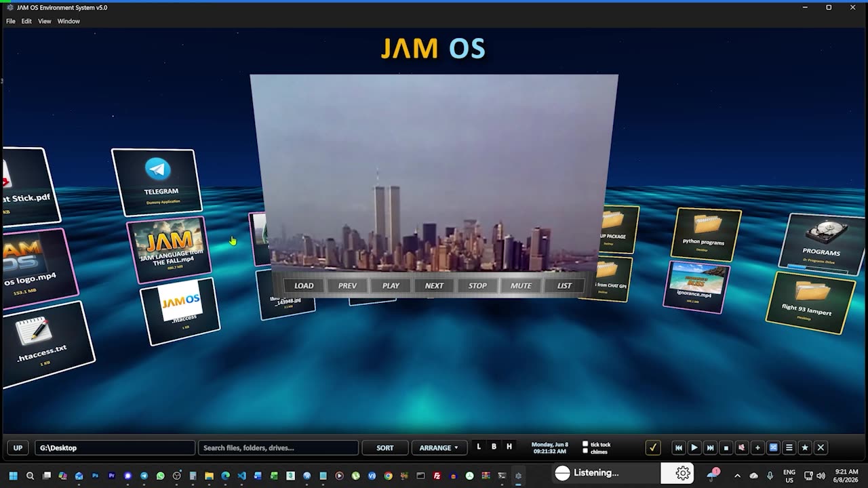
Task: Open File Explorer from the taskbar
Action: click(209, 476)
